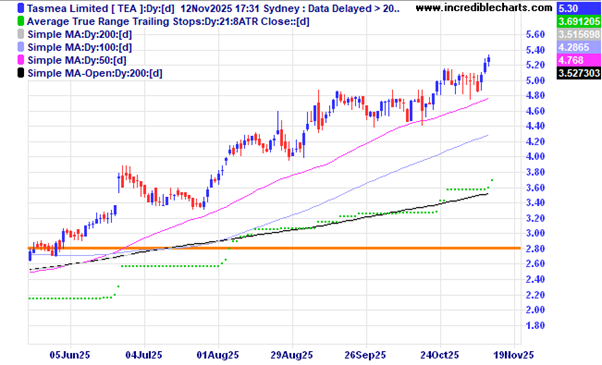The width and height of the screenshot is (602, 365).
Task: Click the blue 5.30 price value box
Action: click(579, 8)
